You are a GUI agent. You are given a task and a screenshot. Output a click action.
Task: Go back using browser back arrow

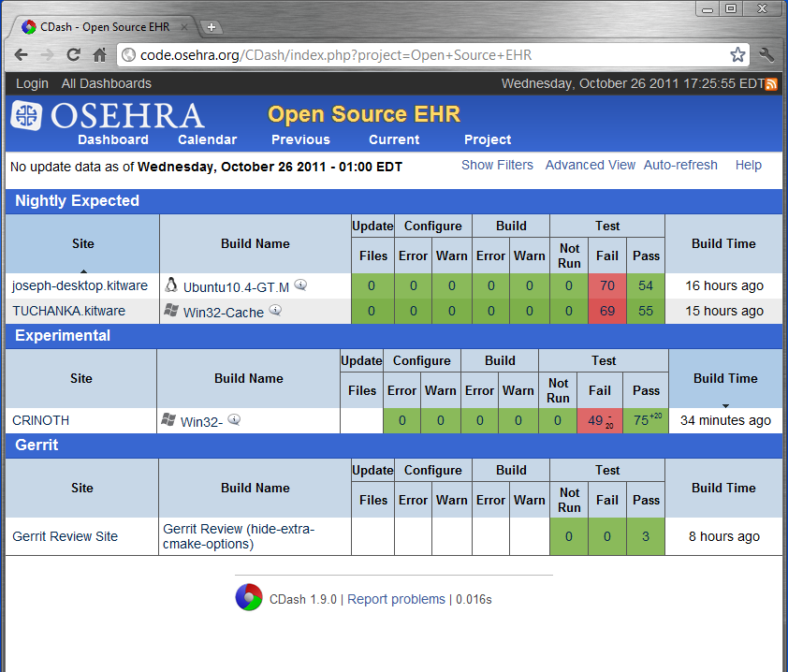[x=22, y=54]
